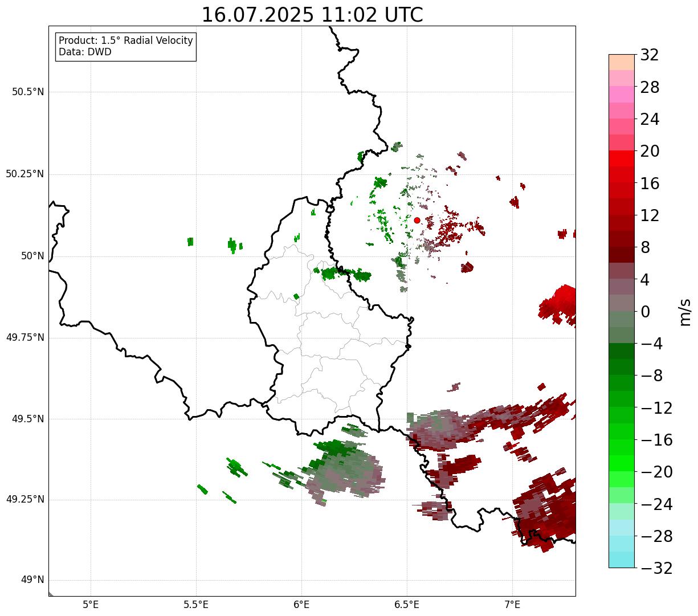Click the 50.5°N latitude label
This screenshot has height=616, width=698.
tap(28, 92)
